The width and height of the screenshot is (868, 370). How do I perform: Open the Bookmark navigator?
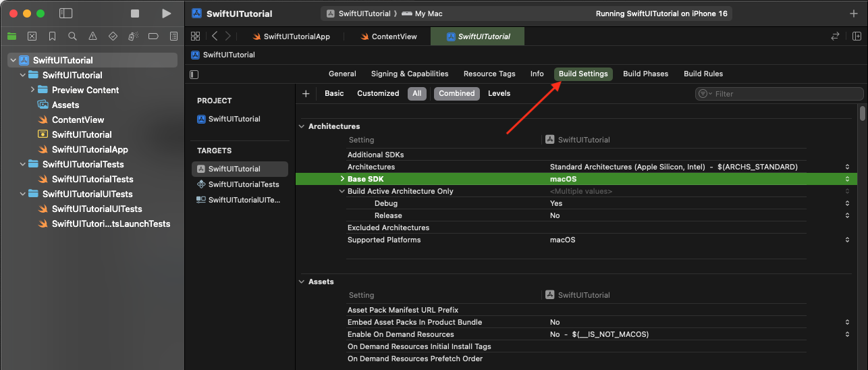click(x=52, y=36)
